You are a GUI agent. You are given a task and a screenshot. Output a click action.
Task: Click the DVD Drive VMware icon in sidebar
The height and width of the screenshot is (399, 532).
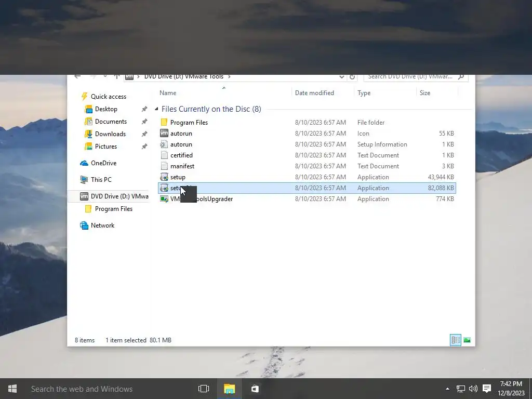(84, 196)
